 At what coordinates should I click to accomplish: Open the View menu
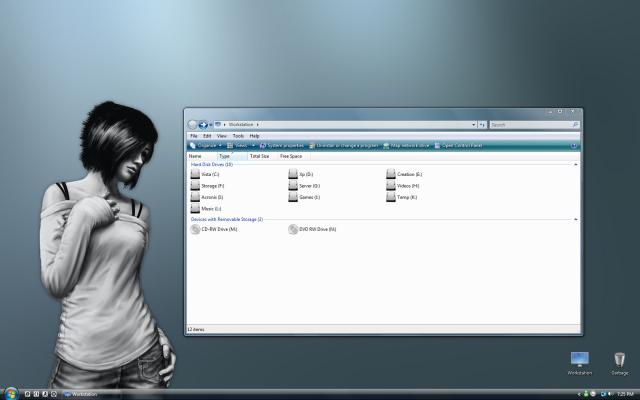coord(222,136)
